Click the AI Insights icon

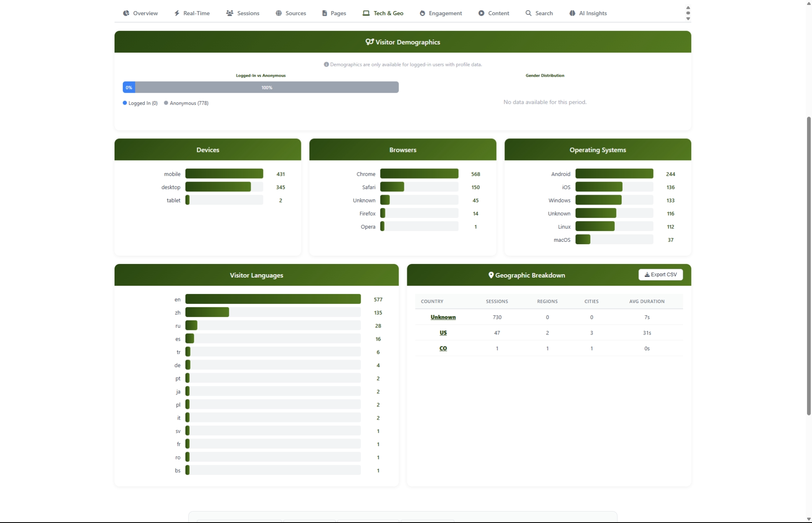point(572,13)
